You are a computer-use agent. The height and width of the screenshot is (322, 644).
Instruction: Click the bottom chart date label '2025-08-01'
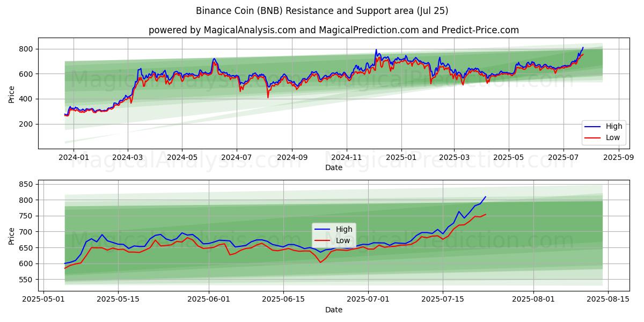[533, 300]
